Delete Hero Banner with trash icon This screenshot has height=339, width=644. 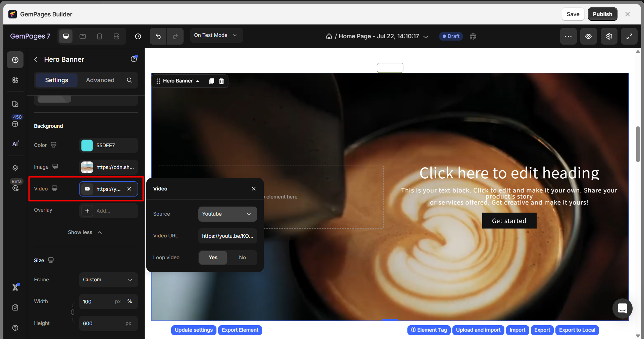pos(221,81)
